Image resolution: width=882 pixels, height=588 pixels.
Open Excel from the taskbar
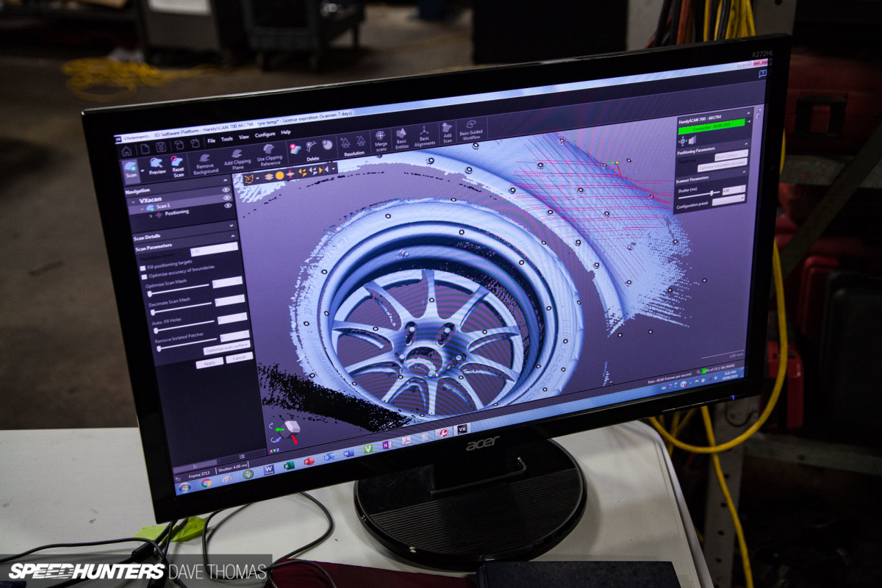[x=289, y=466]
